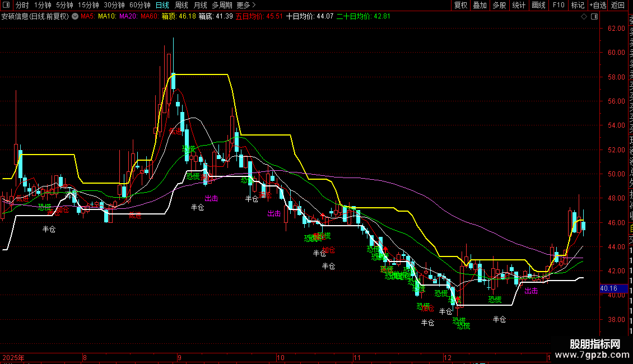Click the 40.16 price marker on axis
This screenshot has height=364, width=633.
point(608,288)
